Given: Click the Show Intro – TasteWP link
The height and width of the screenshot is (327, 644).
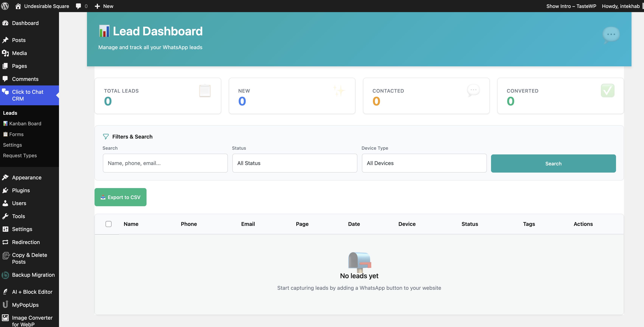Looking at the screenshot, I should tap(571, 6).
